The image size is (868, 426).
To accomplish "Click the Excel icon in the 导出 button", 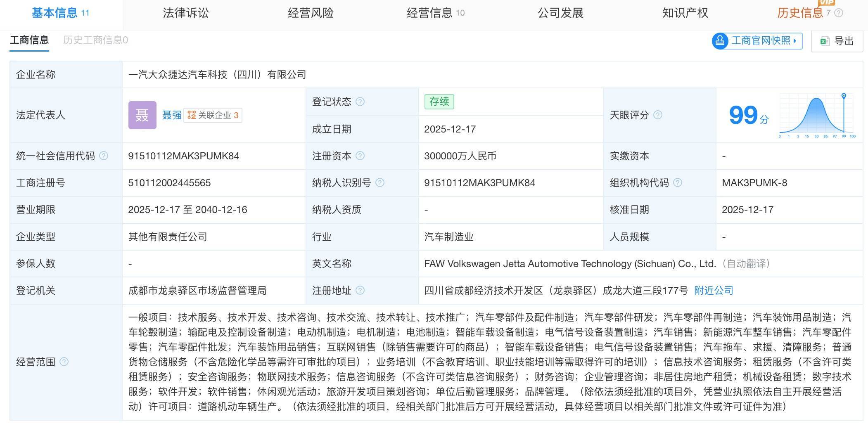I will point(824,40).
